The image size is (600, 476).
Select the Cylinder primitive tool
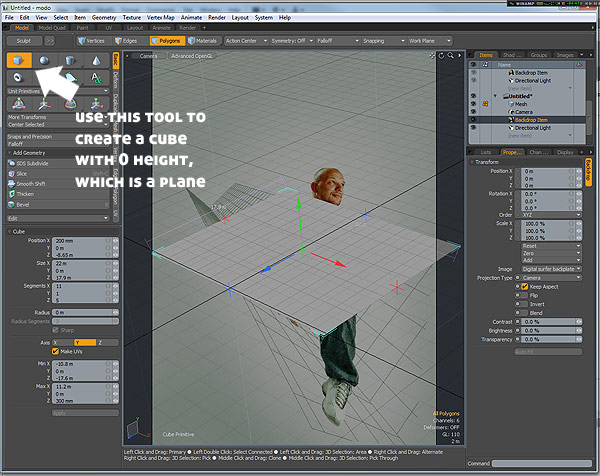click(x=70, y=60)
